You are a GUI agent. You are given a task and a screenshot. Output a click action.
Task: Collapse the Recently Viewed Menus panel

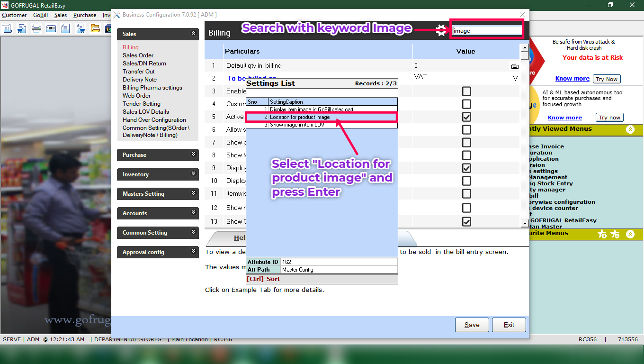coord(630,129)
